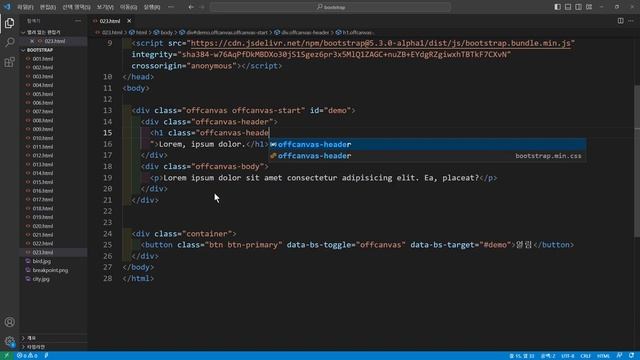
Task: Click the port forwarding icon in status bar
Action: [46, 356]
